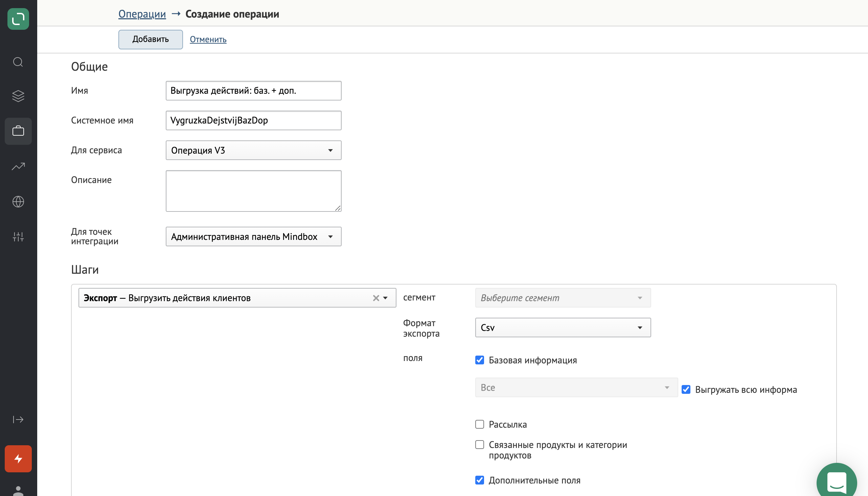The width and height of the screenshot is (868, 496).
Task: Toggle Выгружать всю информацию checkbox
Action: (x=686, y=389)
